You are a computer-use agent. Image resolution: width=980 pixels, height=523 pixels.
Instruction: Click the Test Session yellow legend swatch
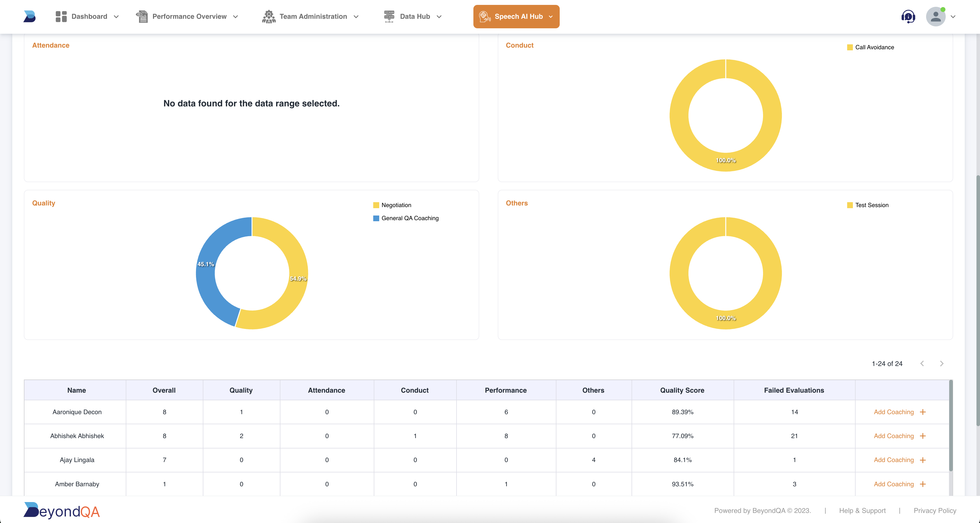(850, 205)
